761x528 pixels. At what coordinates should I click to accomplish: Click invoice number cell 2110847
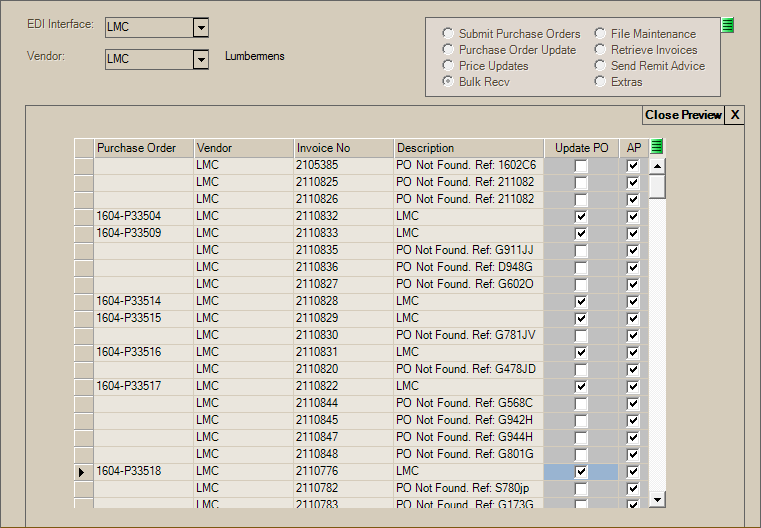point(344,437)
